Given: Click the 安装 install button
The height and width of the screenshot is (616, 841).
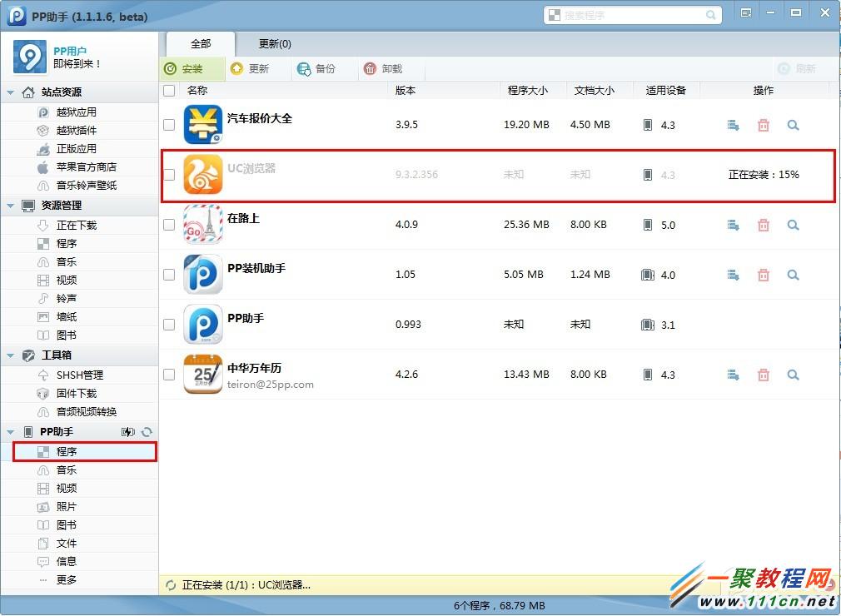Looking at the screenshot, I should pos(192,68).
